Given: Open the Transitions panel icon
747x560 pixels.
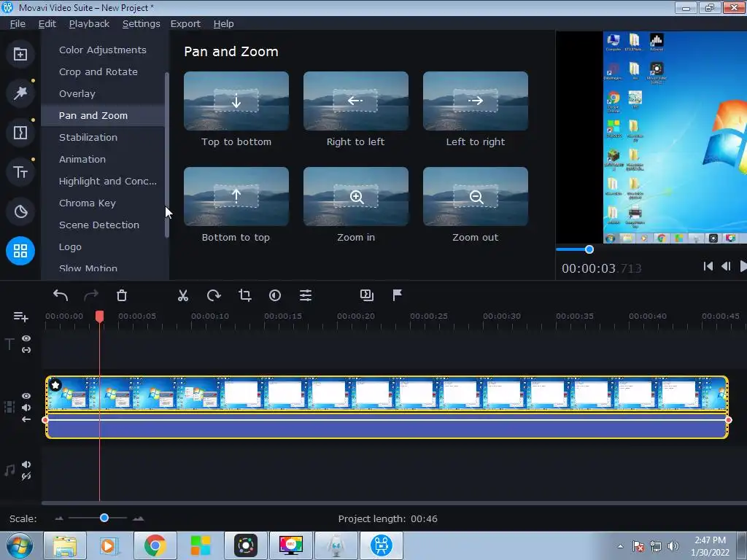Looking at the screenshot, I should (20, 133).
